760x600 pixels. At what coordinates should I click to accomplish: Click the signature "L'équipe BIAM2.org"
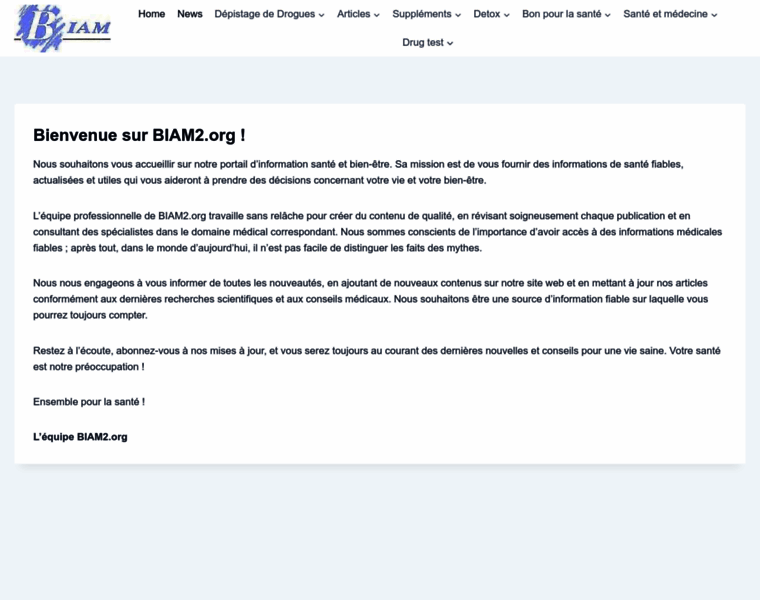click(80, 437)
